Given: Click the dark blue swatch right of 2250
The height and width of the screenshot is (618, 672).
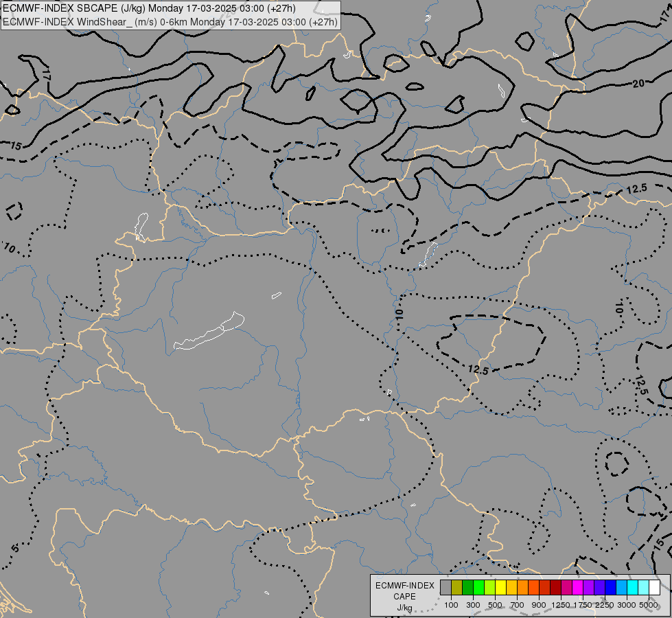Looking at the screenshot, I should [x=610, y=588].
